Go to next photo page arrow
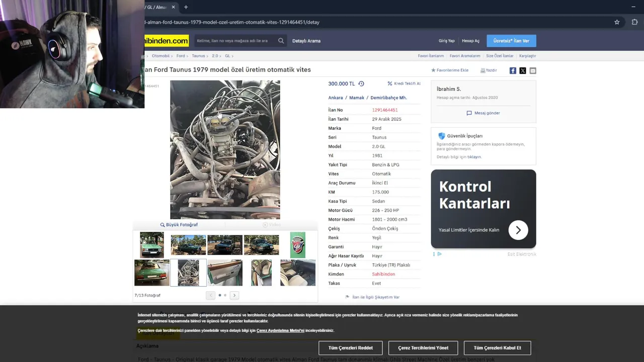 (234, 295)
